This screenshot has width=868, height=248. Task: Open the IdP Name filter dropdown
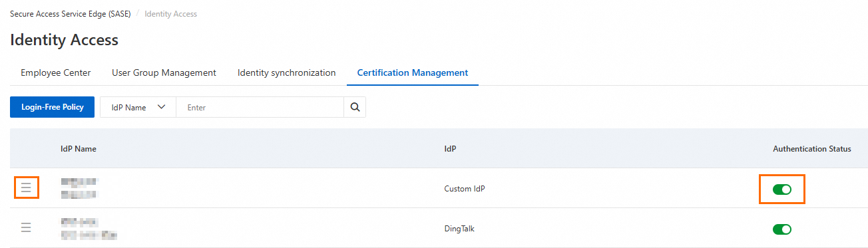pos(138,107)
